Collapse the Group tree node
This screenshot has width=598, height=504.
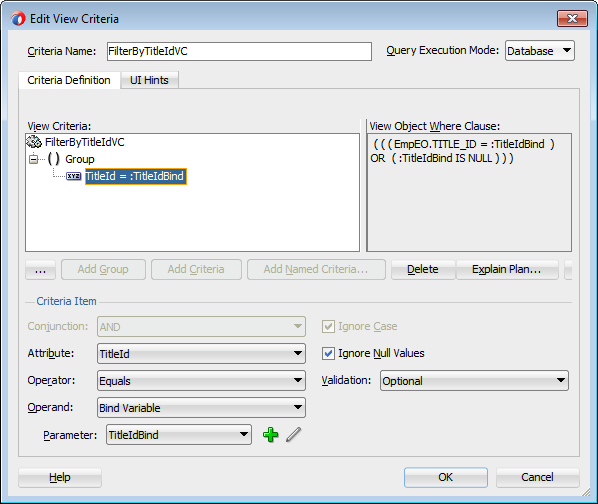(34, 159)
